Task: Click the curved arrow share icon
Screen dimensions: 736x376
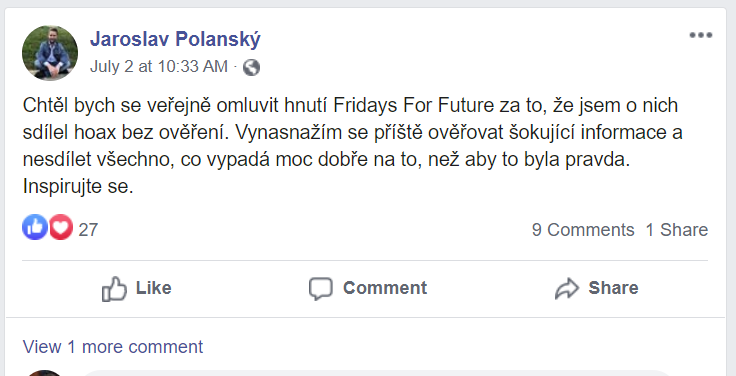Action: (567, 289)
